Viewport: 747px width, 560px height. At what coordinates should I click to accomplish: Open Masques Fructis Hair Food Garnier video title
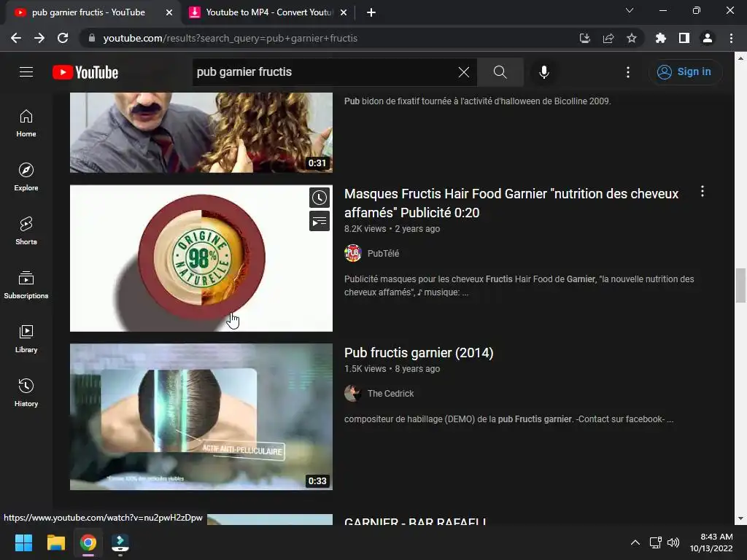[x=511, y=203]
